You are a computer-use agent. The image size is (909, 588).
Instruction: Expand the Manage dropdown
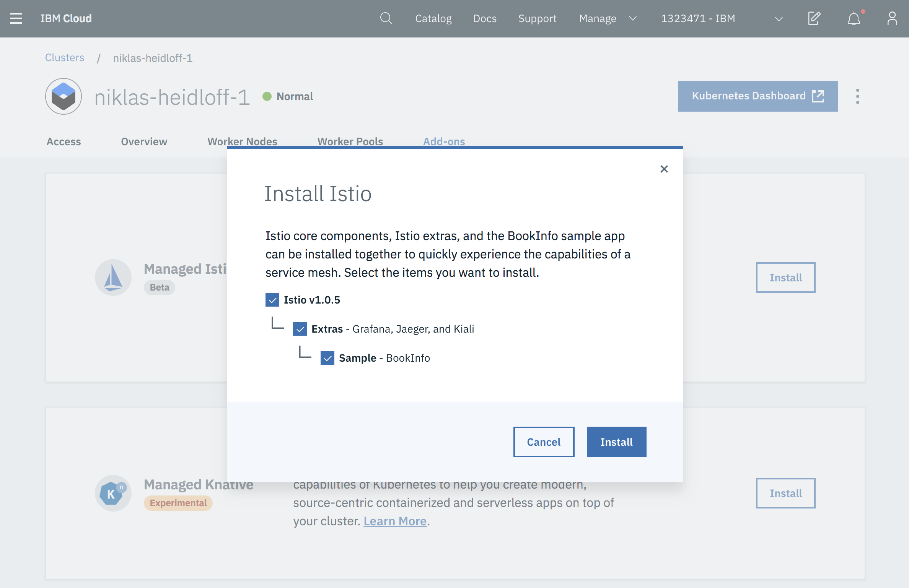click(x=608, y=18)
